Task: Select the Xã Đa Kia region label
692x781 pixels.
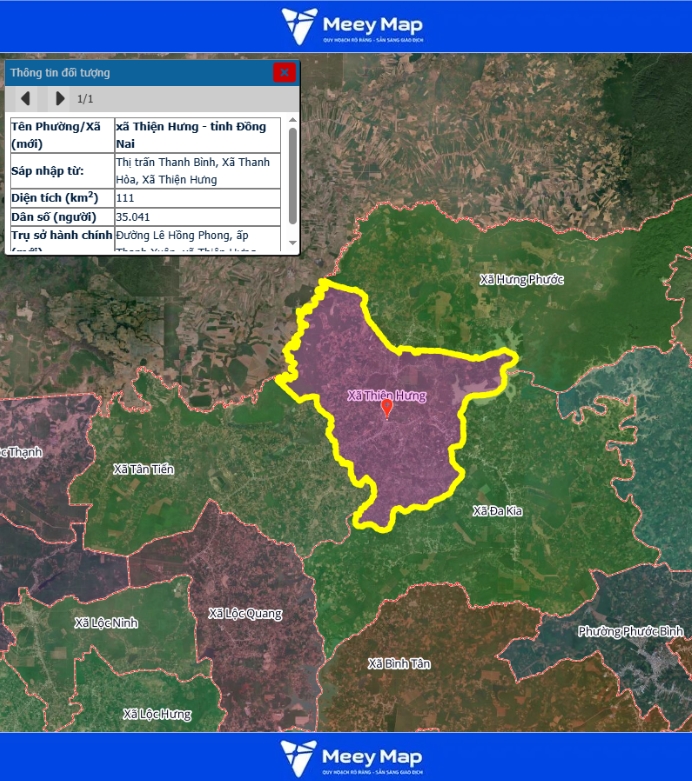Action: [x=497, y=511]
